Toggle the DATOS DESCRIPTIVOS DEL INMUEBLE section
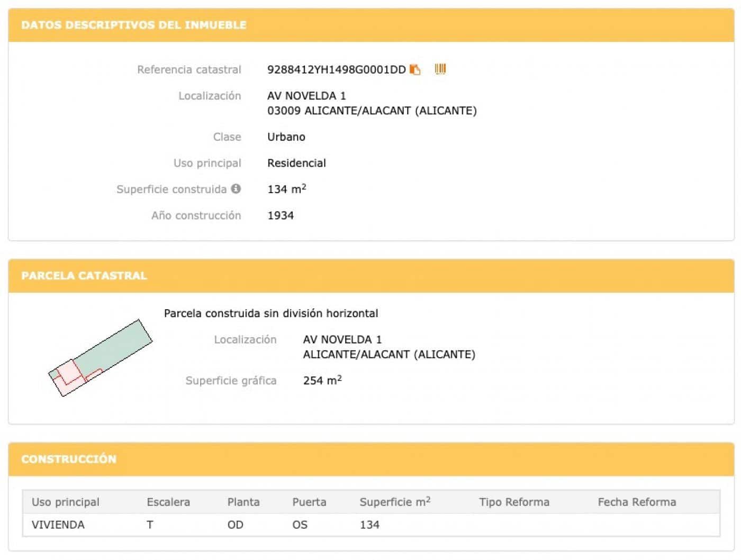This screenshot has width=741, height=560. [134, 24]
